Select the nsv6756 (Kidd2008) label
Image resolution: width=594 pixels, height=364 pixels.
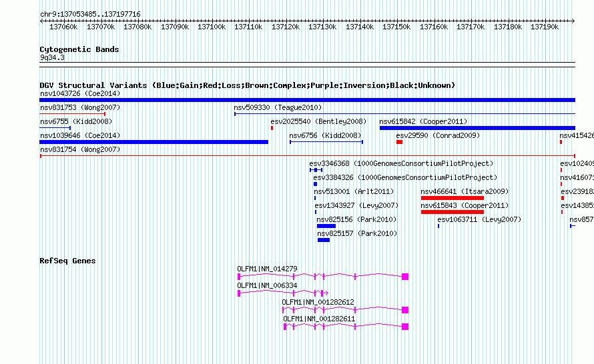pyautogui.click(x=325, y=135)
